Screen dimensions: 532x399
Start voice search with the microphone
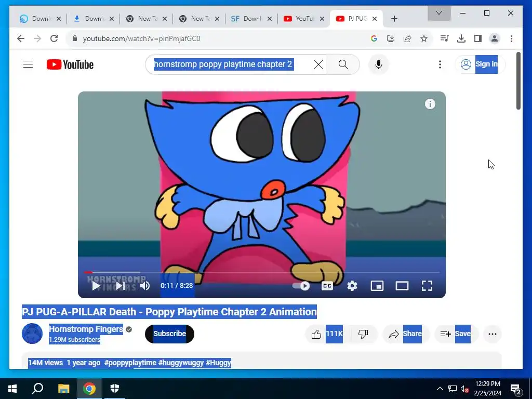tap(379, 64)
